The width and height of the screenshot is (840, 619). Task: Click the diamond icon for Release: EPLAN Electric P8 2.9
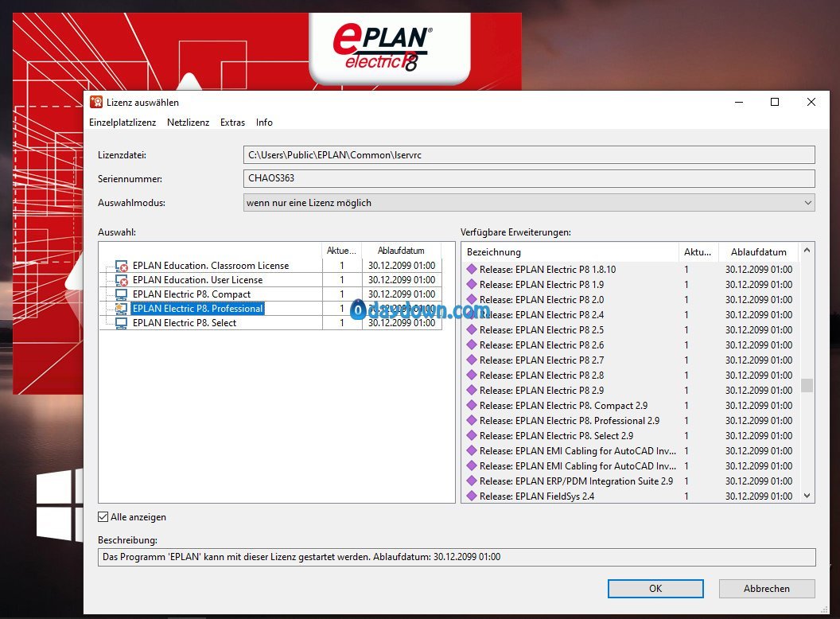[x=472, y=390]
